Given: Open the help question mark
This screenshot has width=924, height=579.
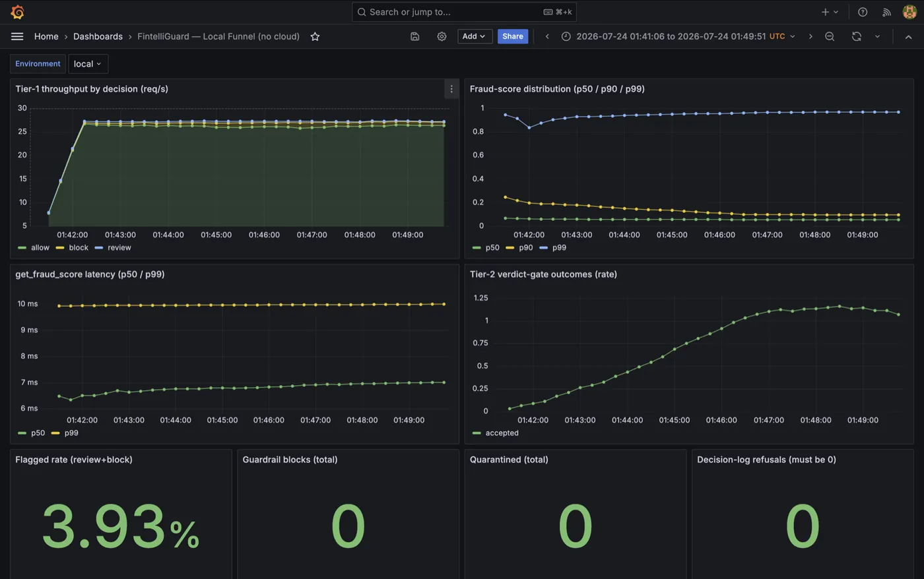Looking at the screenshot, I should click(x=863, y=12).
